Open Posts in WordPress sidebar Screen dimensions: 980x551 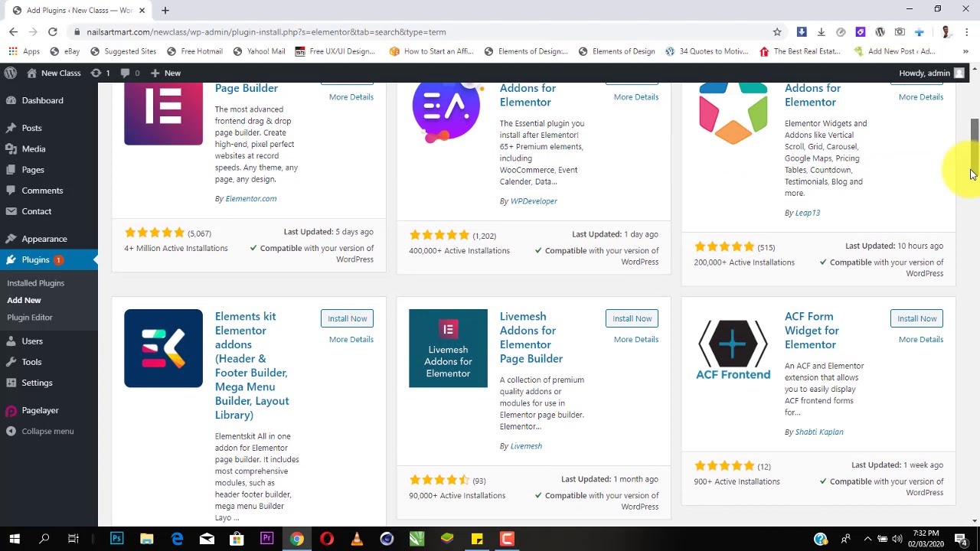(x=31, y=128)
